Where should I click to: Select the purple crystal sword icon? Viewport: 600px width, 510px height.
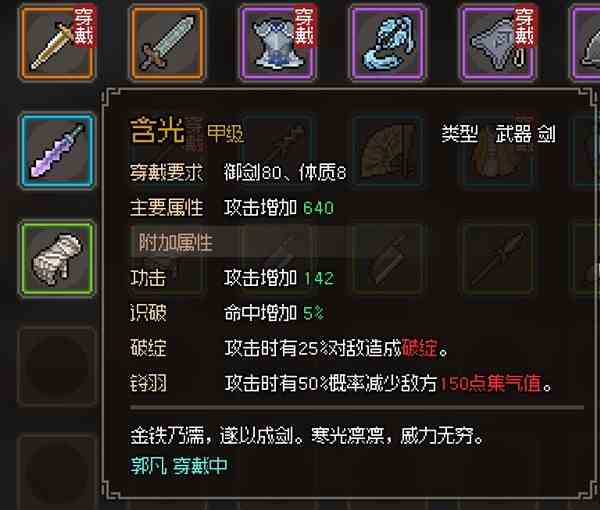point(57,151)
